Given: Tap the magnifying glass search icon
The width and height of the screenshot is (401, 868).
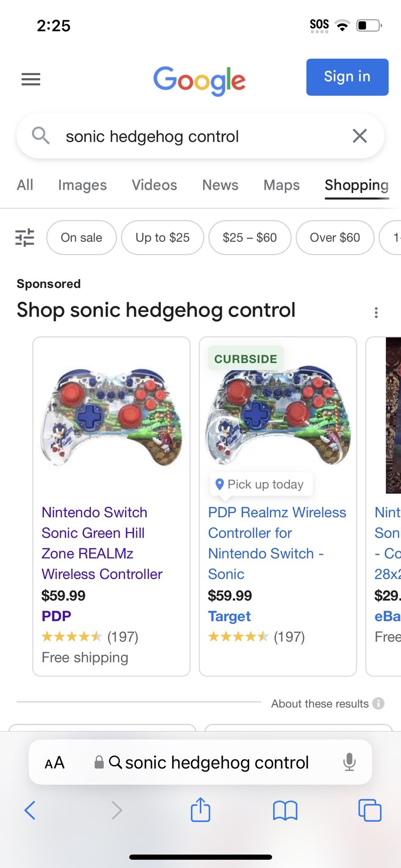Looking at the screenshot, I should (x=41, y=136).
